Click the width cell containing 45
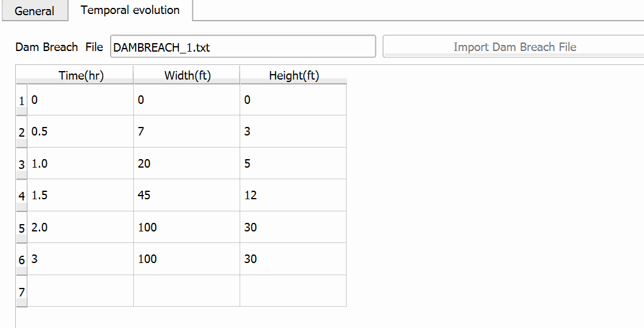This screenshot has height=328, width=644. tap(187, 196)
